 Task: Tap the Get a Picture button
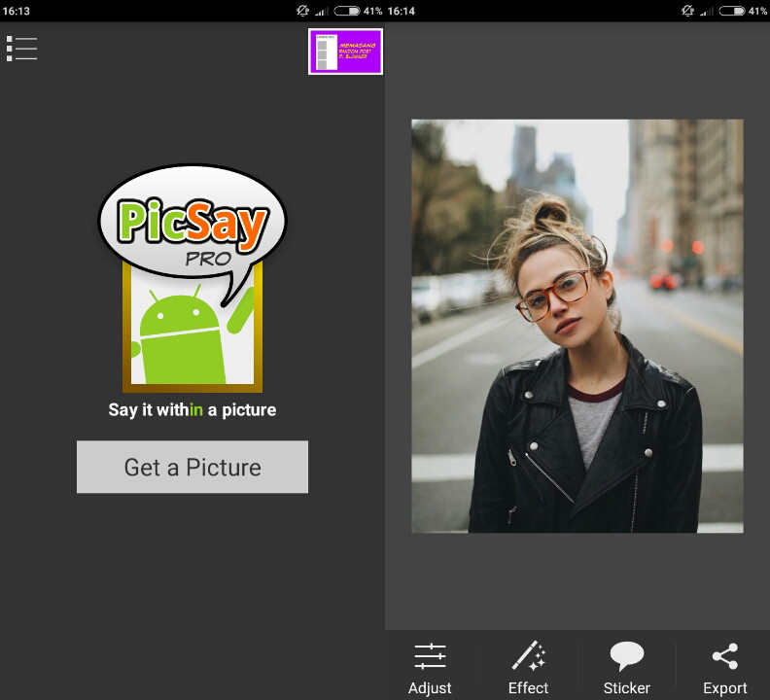pos(192,467)
